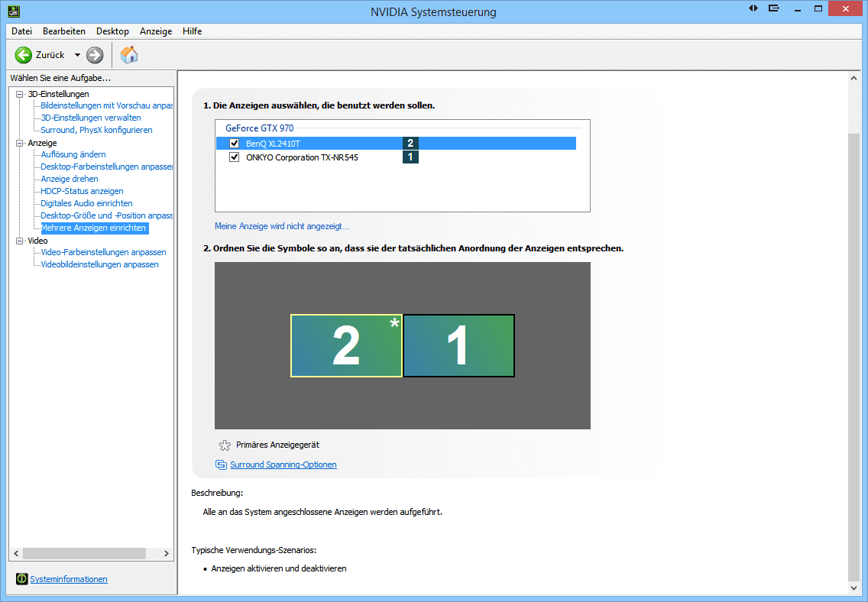Click Video tree label
This screenshot has width=868, height=602.
pos(37,241)
